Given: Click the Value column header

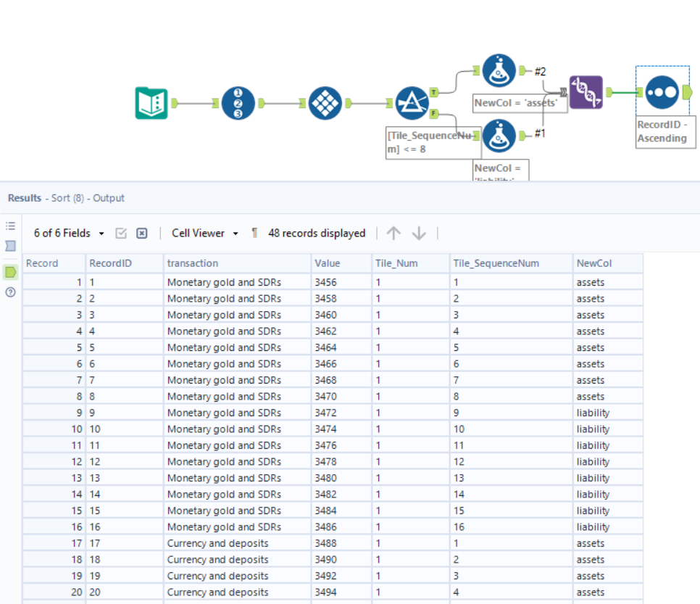Looking at the screenshot, I should click(x=341, y=263).
